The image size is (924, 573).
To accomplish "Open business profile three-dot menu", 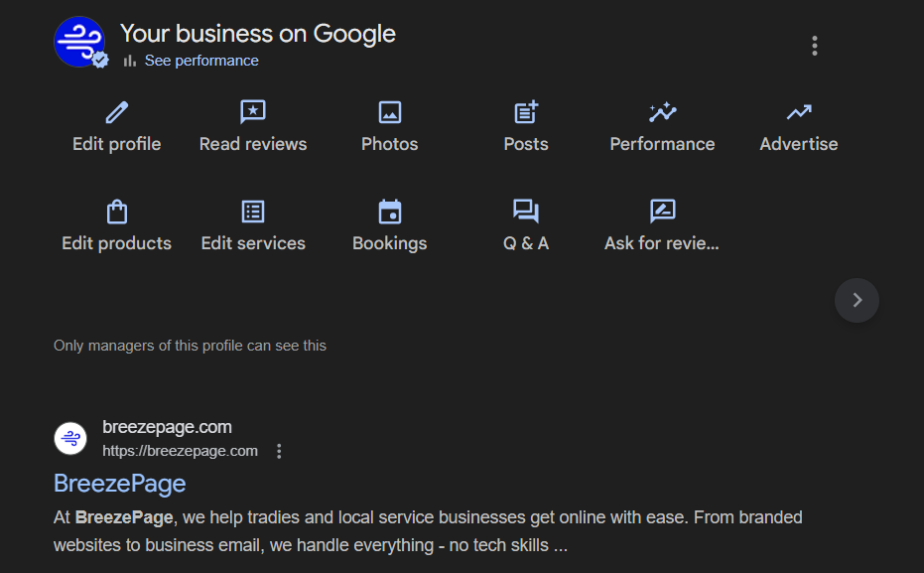I will (815, 46).
